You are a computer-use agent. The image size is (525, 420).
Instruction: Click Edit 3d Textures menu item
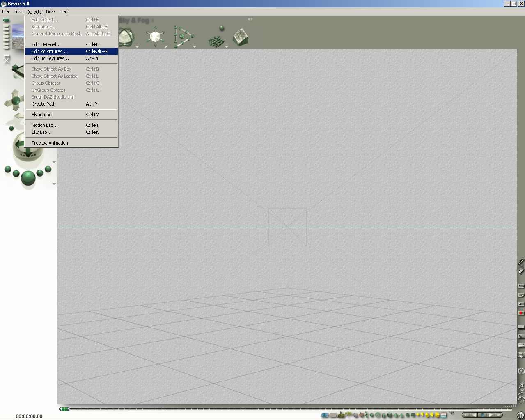tap(71, 58)
